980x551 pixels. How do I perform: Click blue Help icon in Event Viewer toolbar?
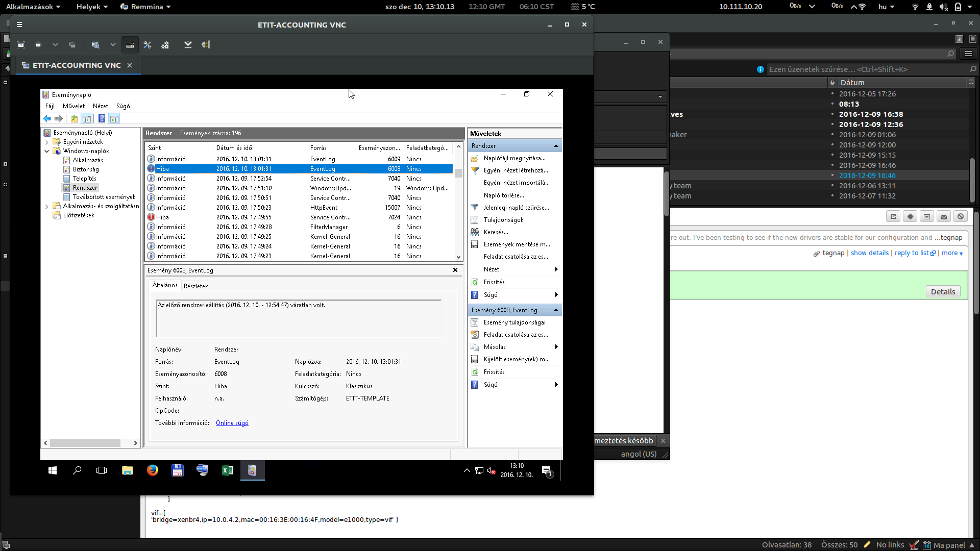coord(102,119)
